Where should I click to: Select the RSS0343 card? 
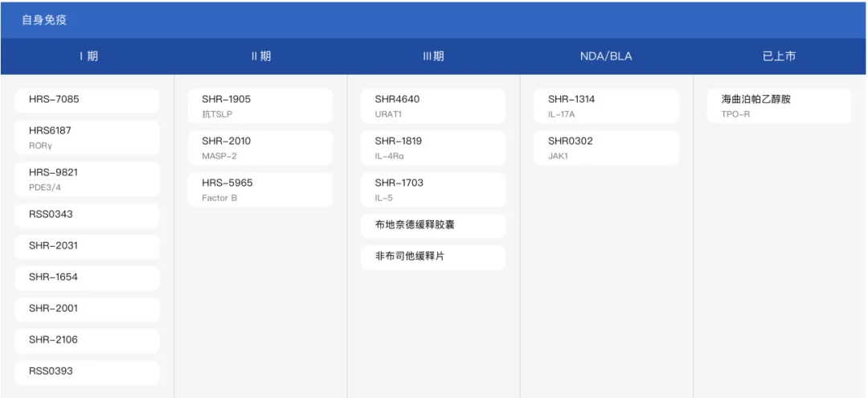(88, 215)
